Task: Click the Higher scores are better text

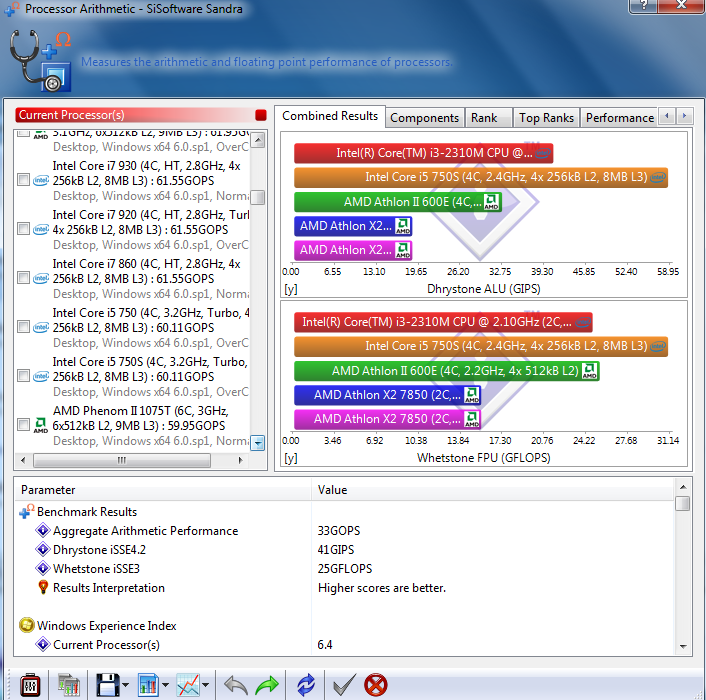Action: pos(382,588)
